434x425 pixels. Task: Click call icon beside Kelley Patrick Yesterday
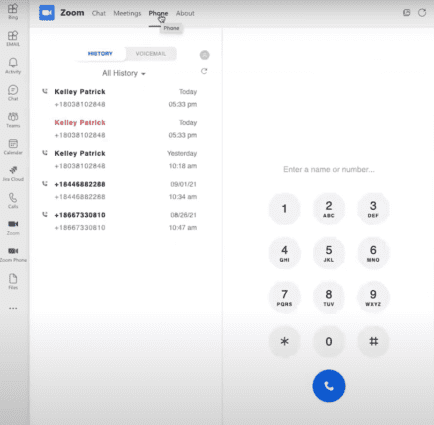45,153
